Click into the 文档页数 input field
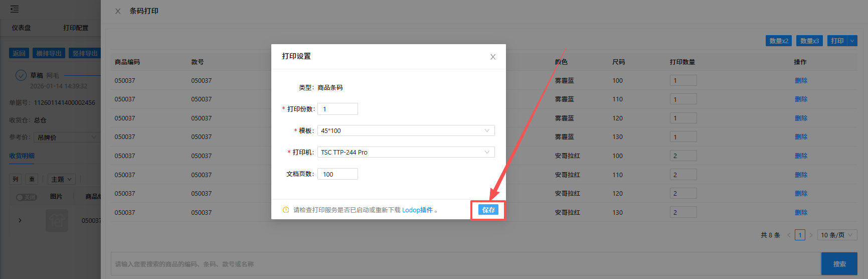 tap(337, 174)
